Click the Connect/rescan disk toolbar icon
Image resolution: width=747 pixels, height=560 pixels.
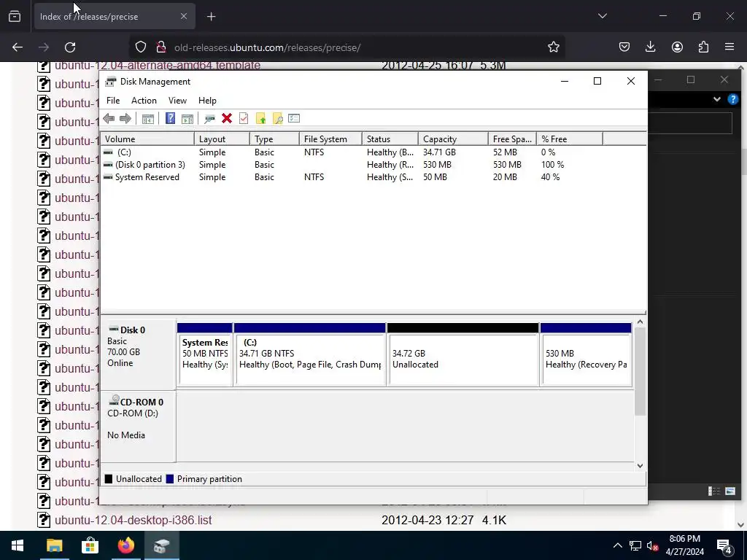click(209, 119)
